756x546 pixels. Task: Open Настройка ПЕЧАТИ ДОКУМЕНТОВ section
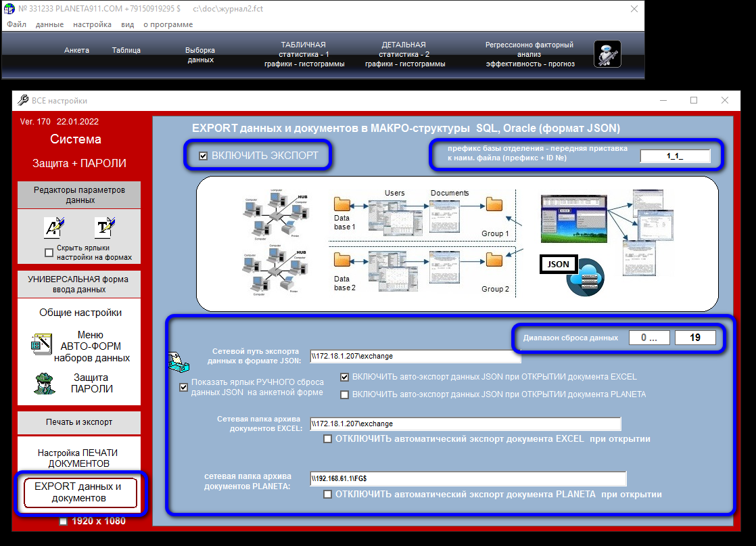[78, 458]
